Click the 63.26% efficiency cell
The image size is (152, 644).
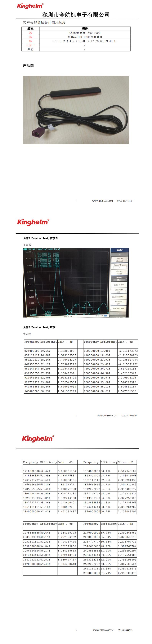(x=109, y=564)
